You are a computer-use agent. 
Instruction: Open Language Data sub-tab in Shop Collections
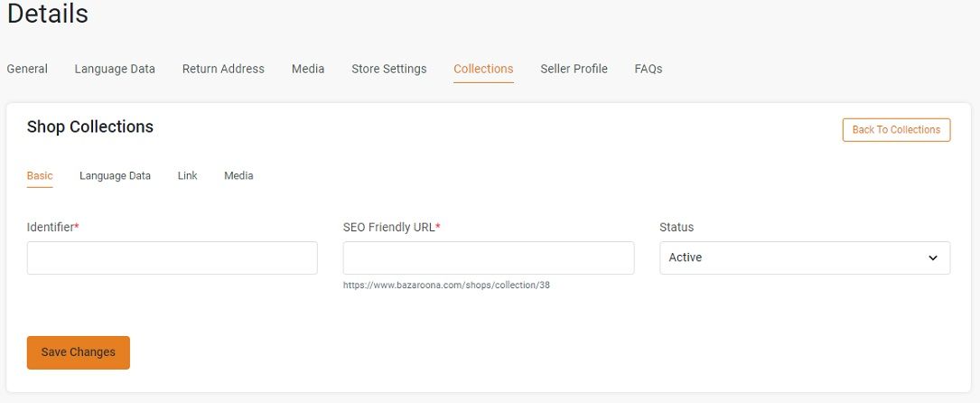[x=115, y=175]
